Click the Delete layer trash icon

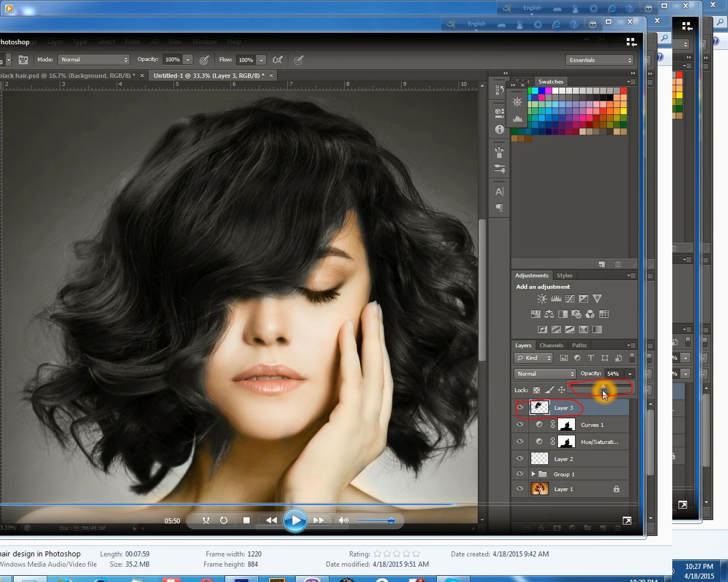point(618,528)
